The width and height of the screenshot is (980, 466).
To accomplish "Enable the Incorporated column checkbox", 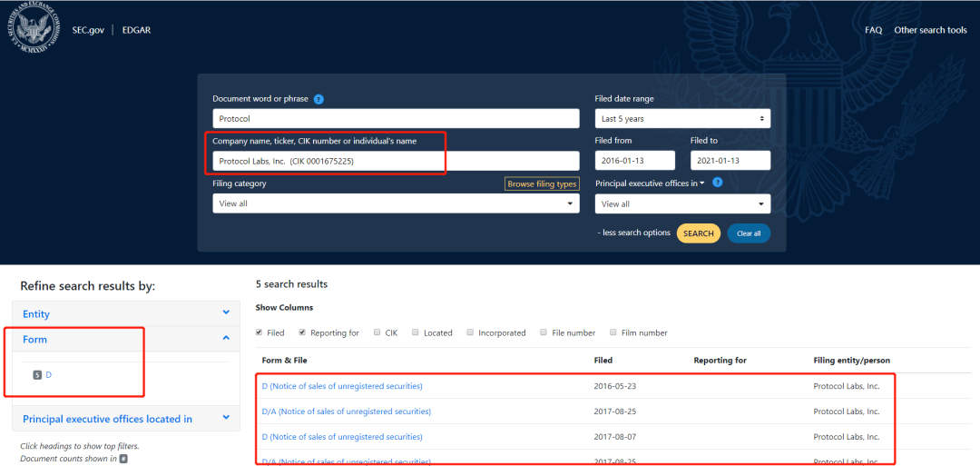I will tap(470, 332).
